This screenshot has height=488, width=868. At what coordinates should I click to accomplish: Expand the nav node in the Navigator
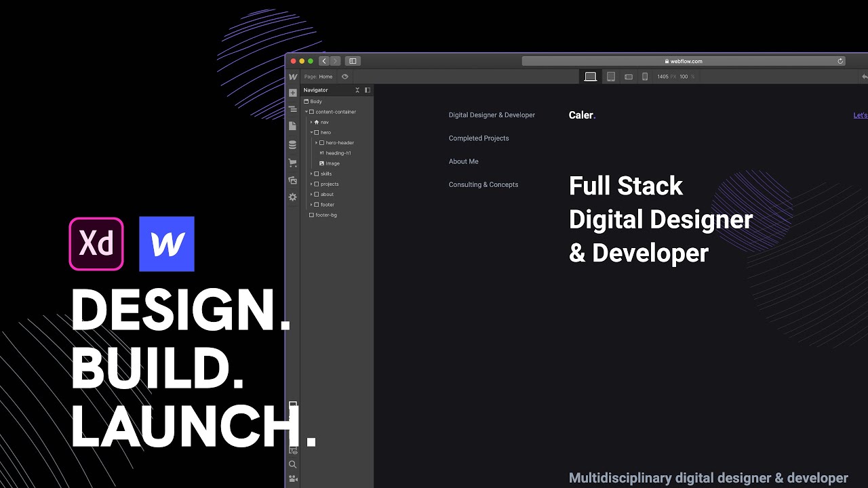[311, 122]
